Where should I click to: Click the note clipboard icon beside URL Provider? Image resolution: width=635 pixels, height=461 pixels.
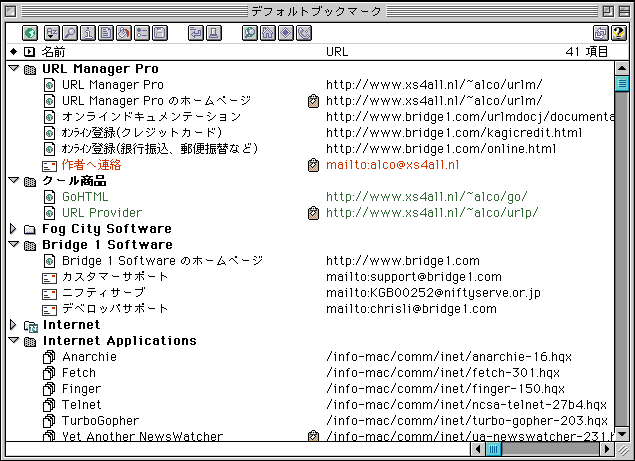(313, 213)
